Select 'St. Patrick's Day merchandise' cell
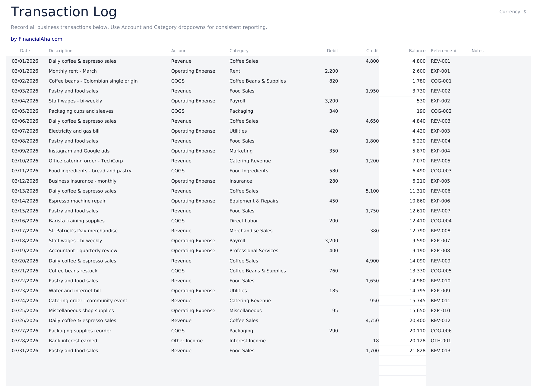 pyautogui.click(x=83, y=231)
